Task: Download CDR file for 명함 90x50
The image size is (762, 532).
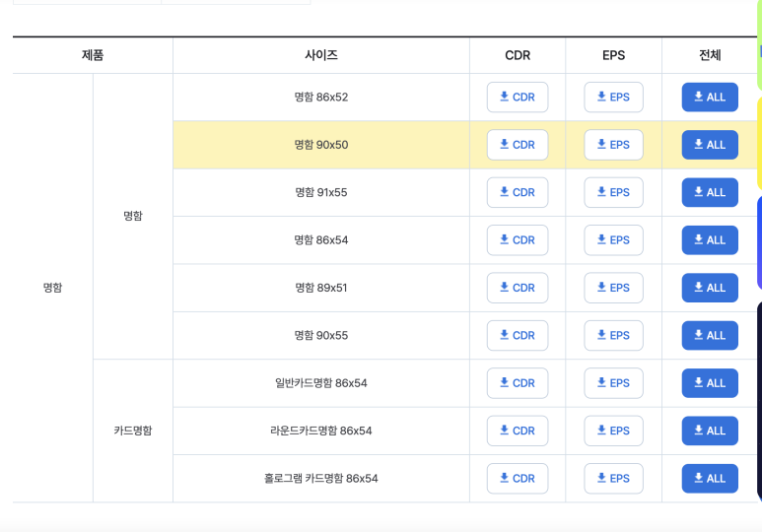Action: tap(518, 145)
